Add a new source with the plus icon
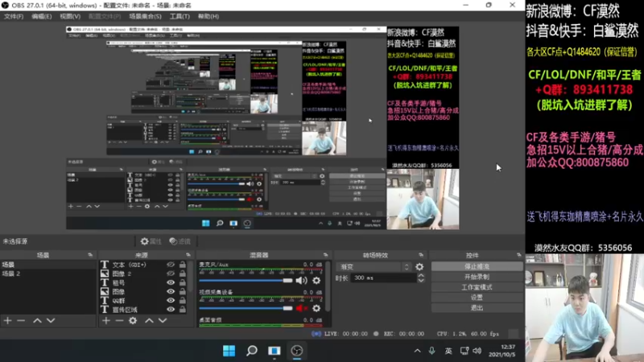 point(106,320)
